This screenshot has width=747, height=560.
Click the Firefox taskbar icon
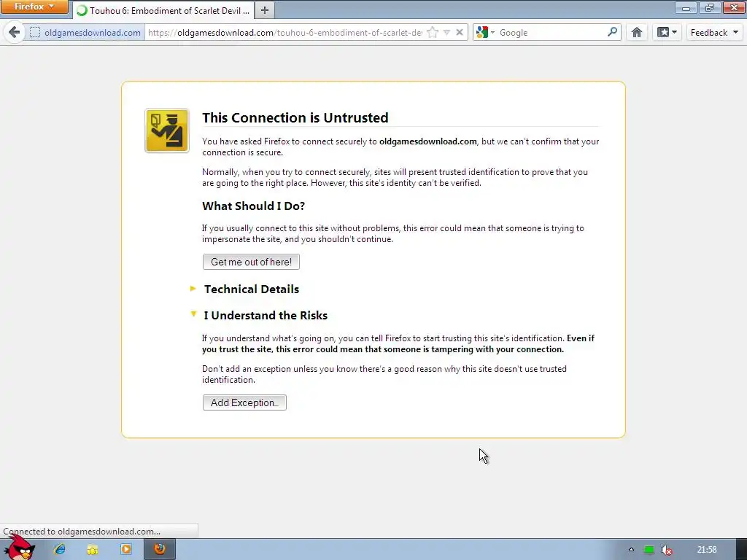(x=160, y=550)
